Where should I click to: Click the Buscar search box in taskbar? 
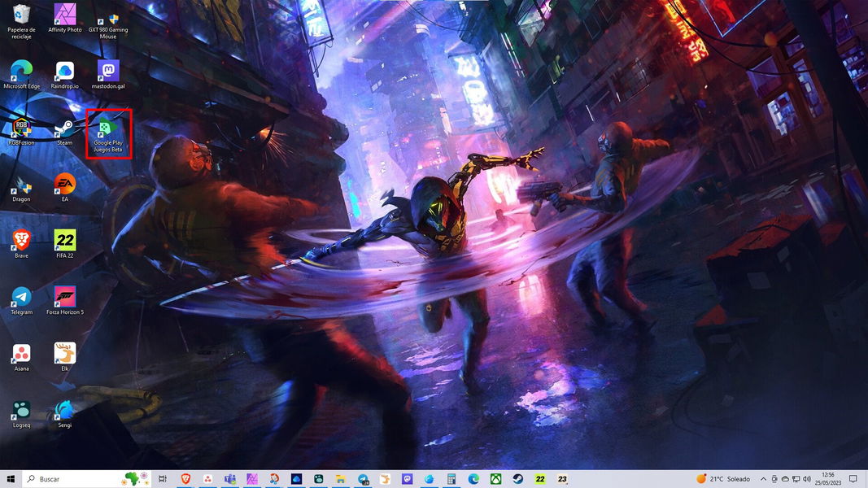click(x=86, y=479)
